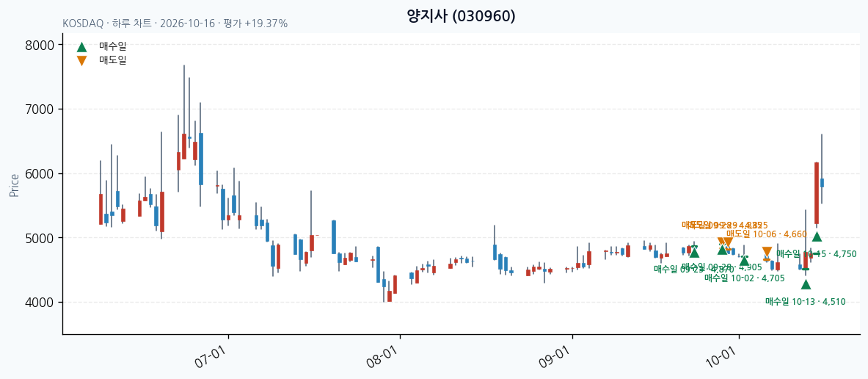Click the annotation 매도일 10-06 · 4,660
The width and height of the screenshot is (868, 379).
(x=767, y=234)
